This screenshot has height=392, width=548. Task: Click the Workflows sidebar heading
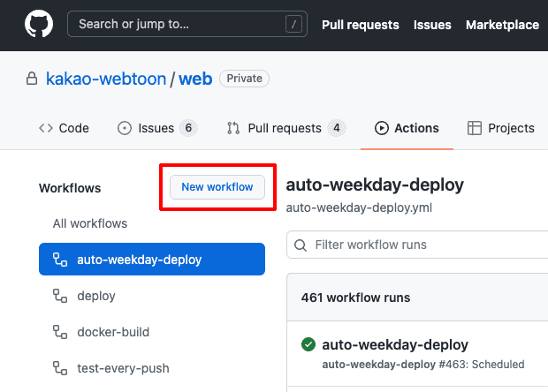tap(70, 188)
